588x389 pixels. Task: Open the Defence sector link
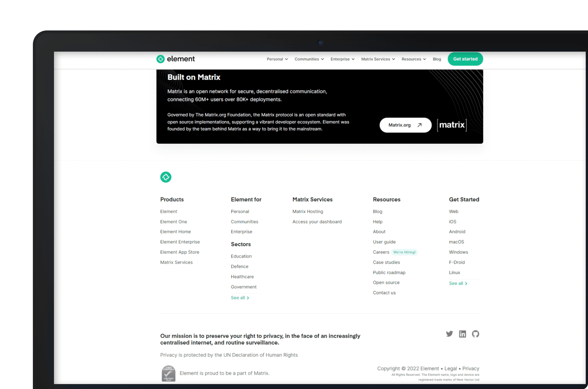[x=240, y=266]
